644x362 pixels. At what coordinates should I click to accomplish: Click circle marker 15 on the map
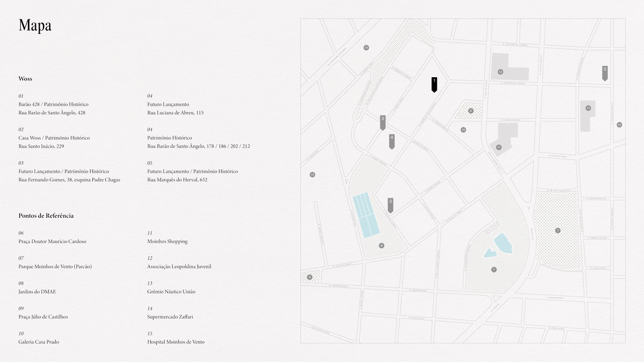click(x=312, y=174)
